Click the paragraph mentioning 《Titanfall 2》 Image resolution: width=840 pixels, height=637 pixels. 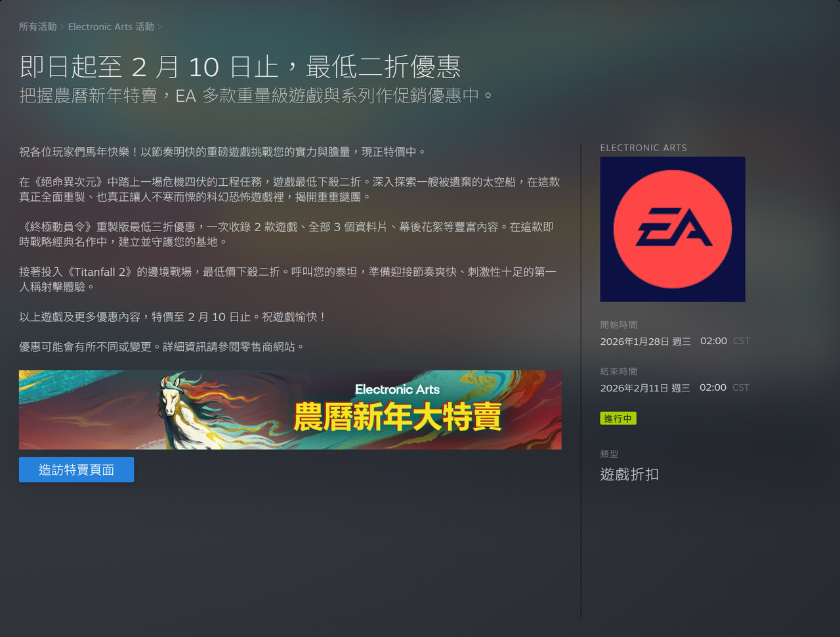287,279
